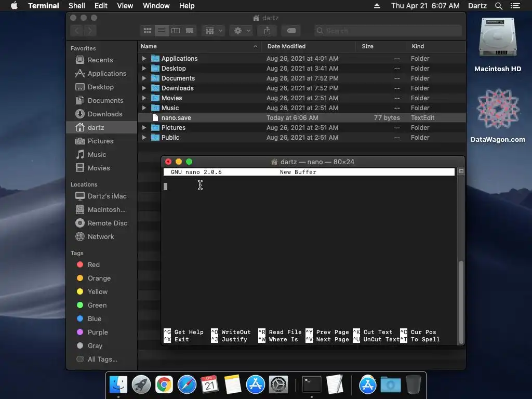
Task: Open Notification Center from the menu bar
Action: click(x=515, y=6)
